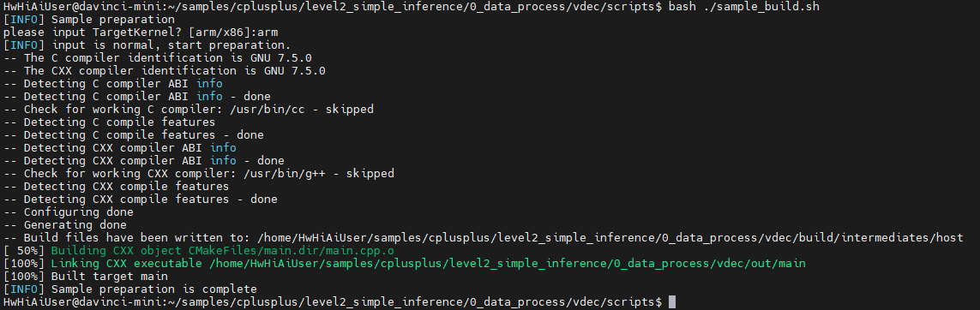Click the first blue [INFO] tag

(x=24, y=20)
